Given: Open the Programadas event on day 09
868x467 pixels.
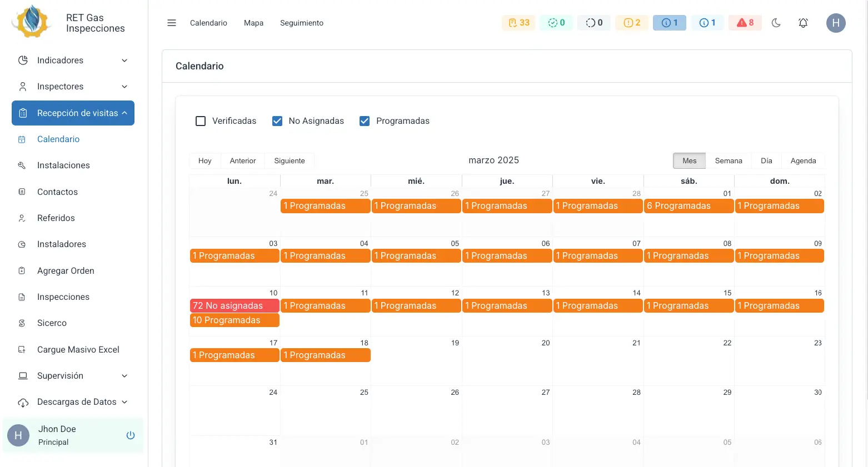Looking at the screenshot, I should click(780, 256).
